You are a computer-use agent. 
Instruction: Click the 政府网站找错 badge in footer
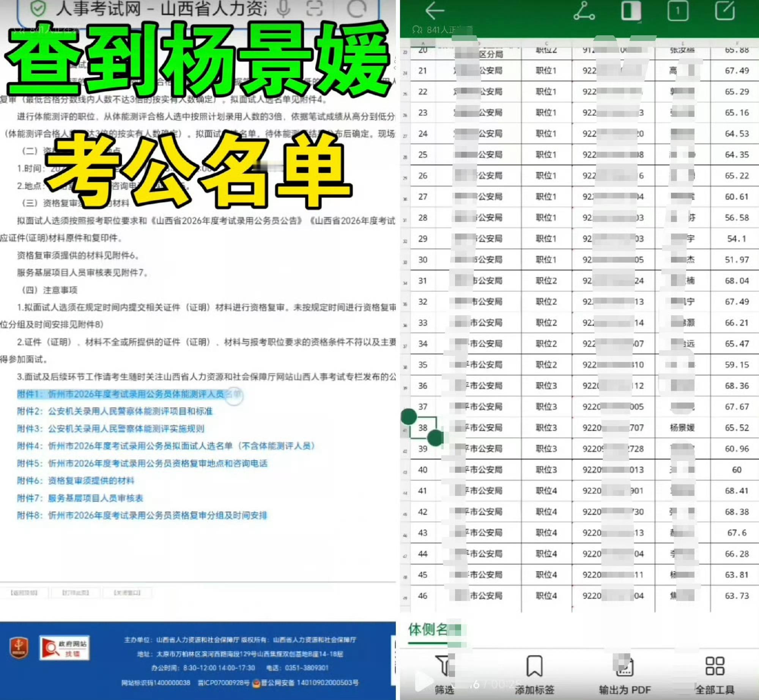pos(65,648)
